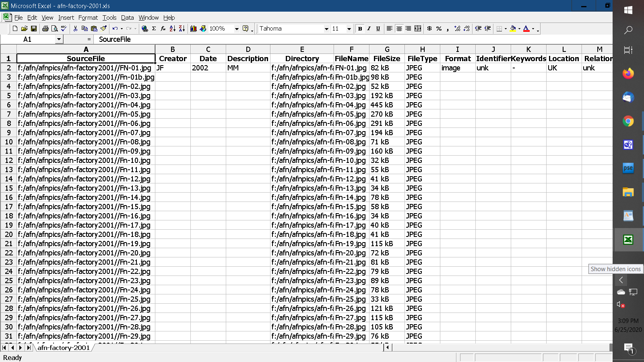Select the afn-factory-2001 sheet tab
The width and height of the screenshot is (644, 362).
tap(64, 348)
